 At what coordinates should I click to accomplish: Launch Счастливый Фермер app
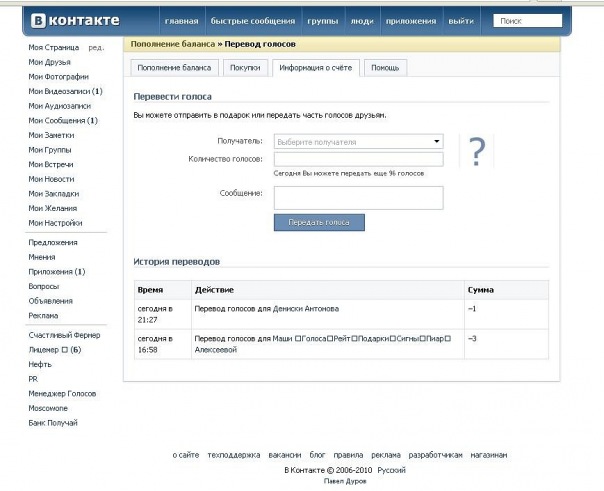pos(64,335)
